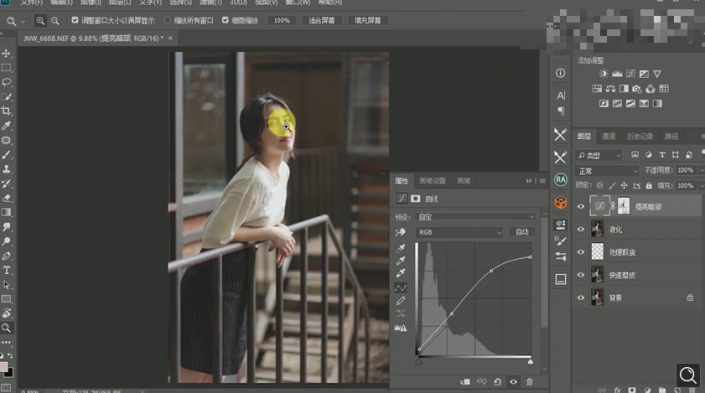The height and width of the screenshot is (393, 705).
Task: Pick the black point eyedropper in Curves
Action: pyautogui.click(x=400, y=248)
